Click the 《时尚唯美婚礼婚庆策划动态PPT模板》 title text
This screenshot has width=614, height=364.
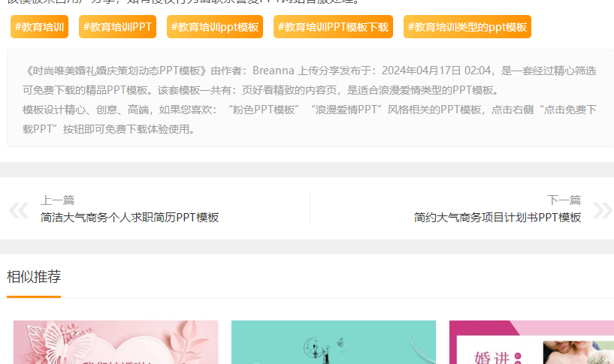click(x=116, y=71)
